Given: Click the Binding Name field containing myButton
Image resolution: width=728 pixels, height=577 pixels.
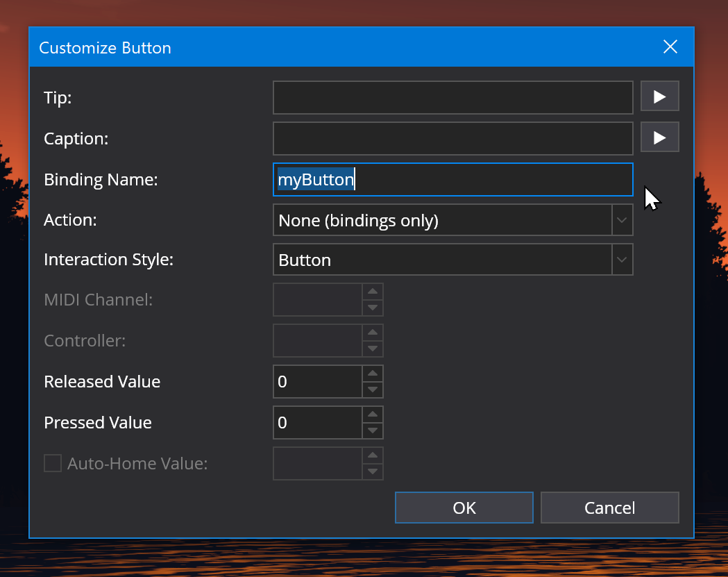Looking at the screenshot, I should pyautogui.click(x=452, y=180).
